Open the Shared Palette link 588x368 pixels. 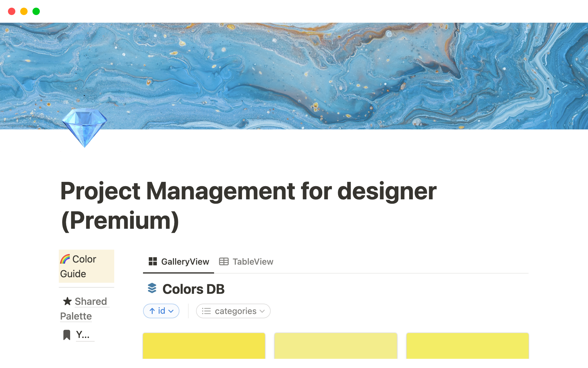91,301
